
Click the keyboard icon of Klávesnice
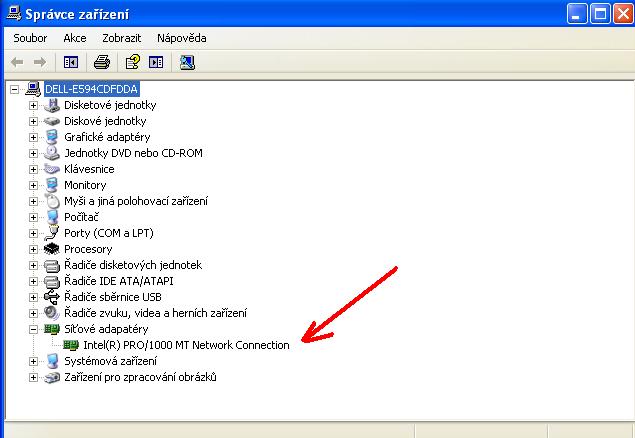[52, 169]
